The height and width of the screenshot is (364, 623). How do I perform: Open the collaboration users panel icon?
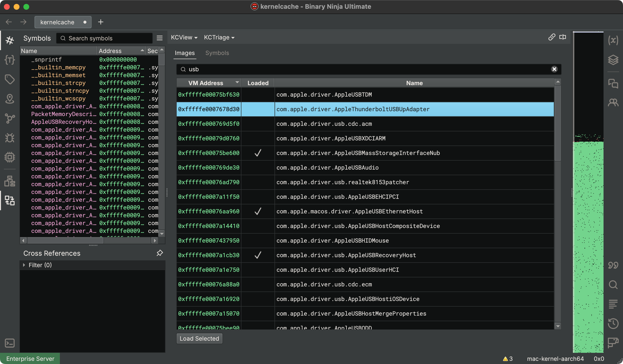[613, 102]
